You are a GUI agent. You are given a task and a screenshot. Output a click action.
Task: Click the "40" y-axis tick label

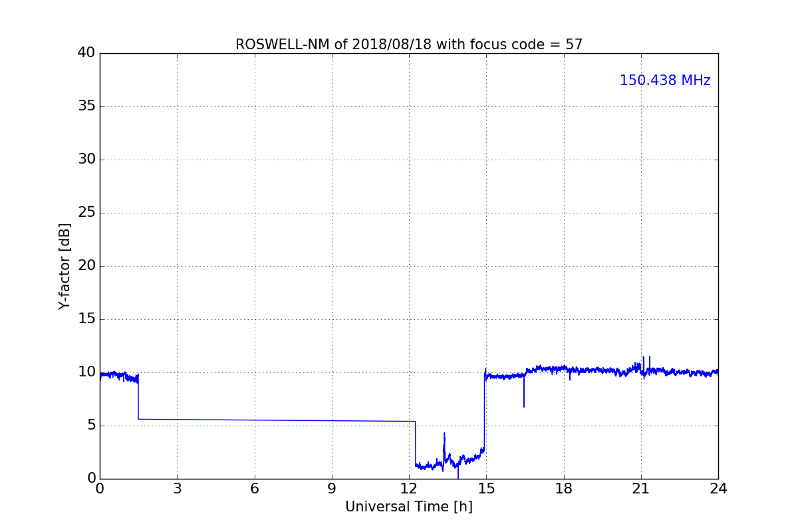click(x=87, y=53)
